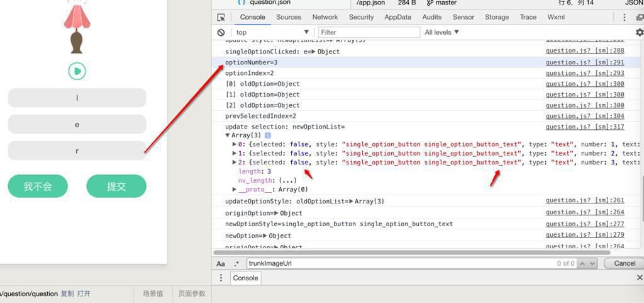Click the console Filter input field
Screen dimensions: 644x303
[x=369, y=32]
